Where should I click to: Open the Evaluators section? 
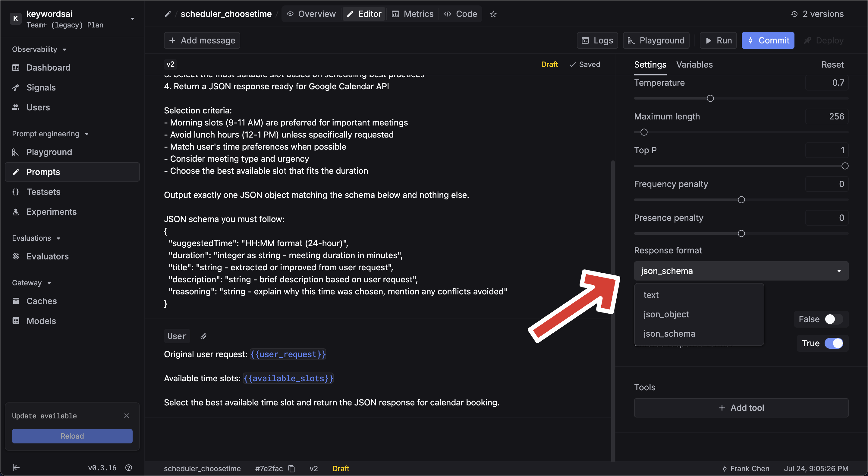[72, 256]
